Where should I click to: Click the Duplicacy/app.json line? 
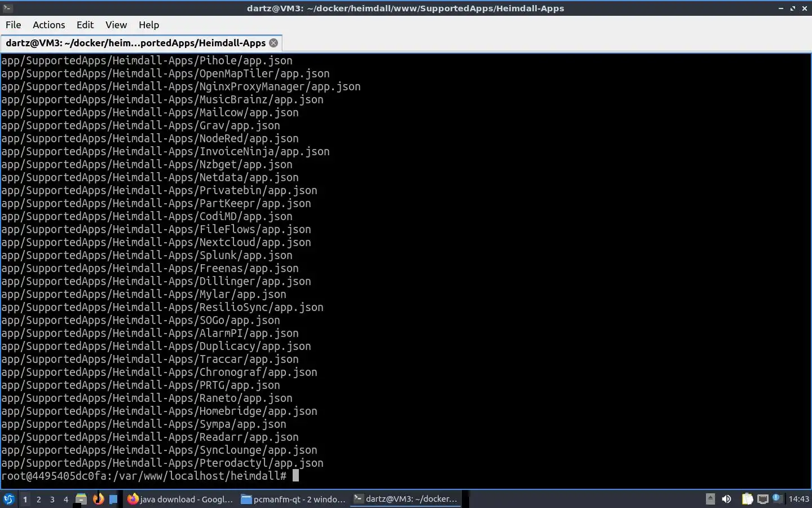[x=156, y=346]
